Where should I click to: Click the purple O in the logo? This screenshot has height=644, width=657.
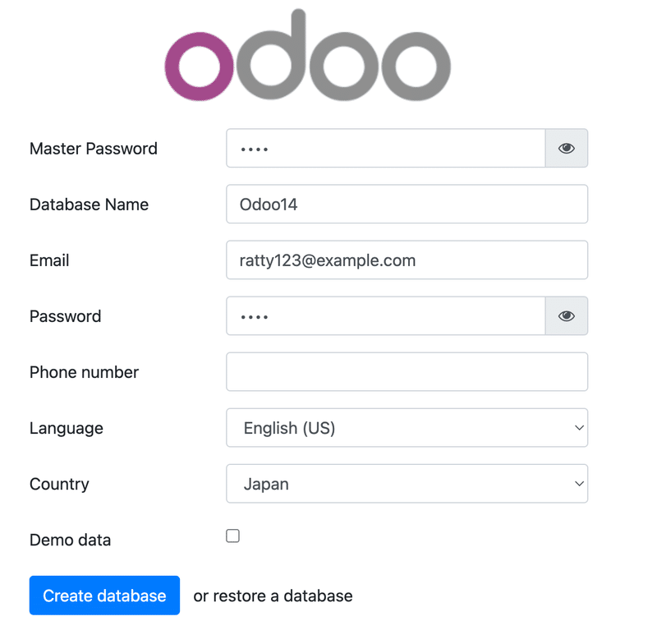click(x=199, y=67)
